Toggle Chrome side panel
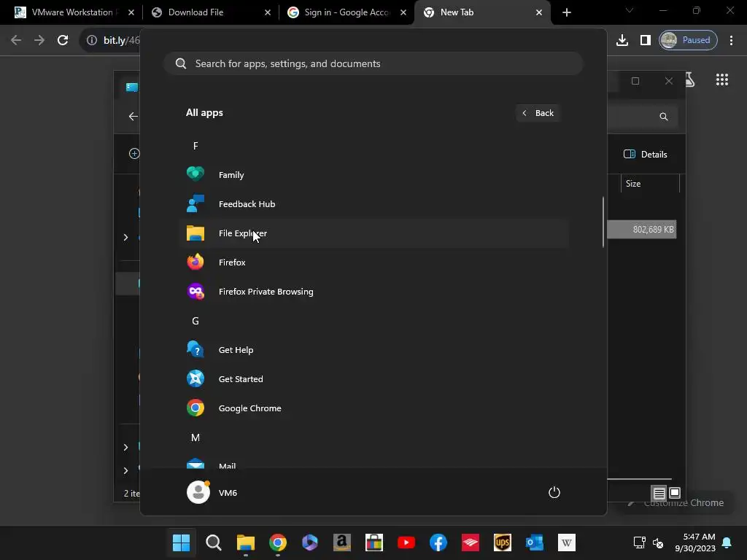Screen dimensions: 747x560 point(646,40)
